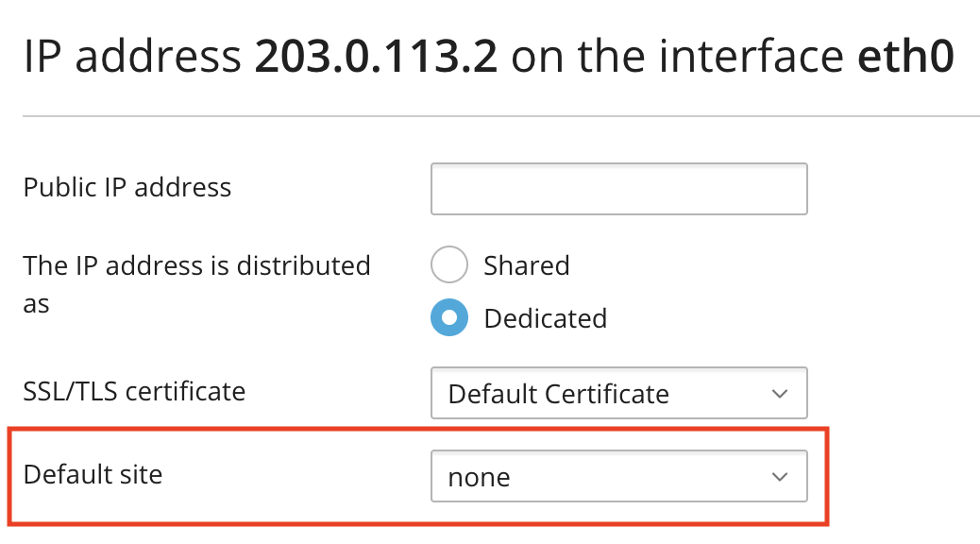This screenshot has width=980, height=544.
Task: Click the Public IP address input field
Action: pyautogui.click(x=618, y=189)
